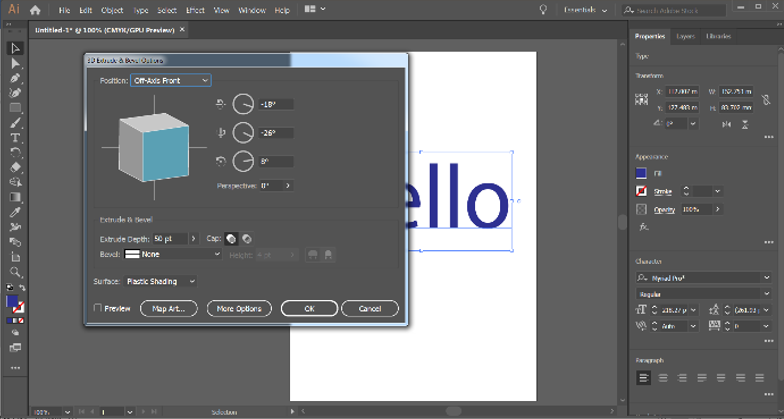This screenshot has width=784, height=419.
Task: Click the Stroke link in Appearance
Action: 662,192
